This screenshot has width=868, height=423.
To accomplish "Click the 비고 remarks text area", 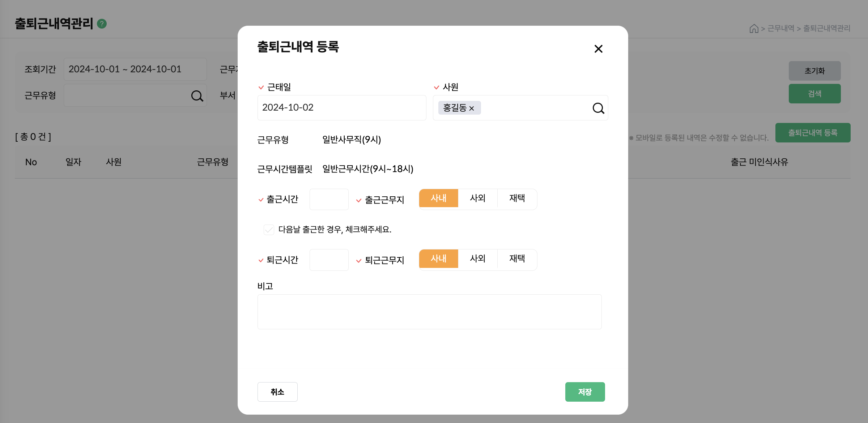I will 429,312.
